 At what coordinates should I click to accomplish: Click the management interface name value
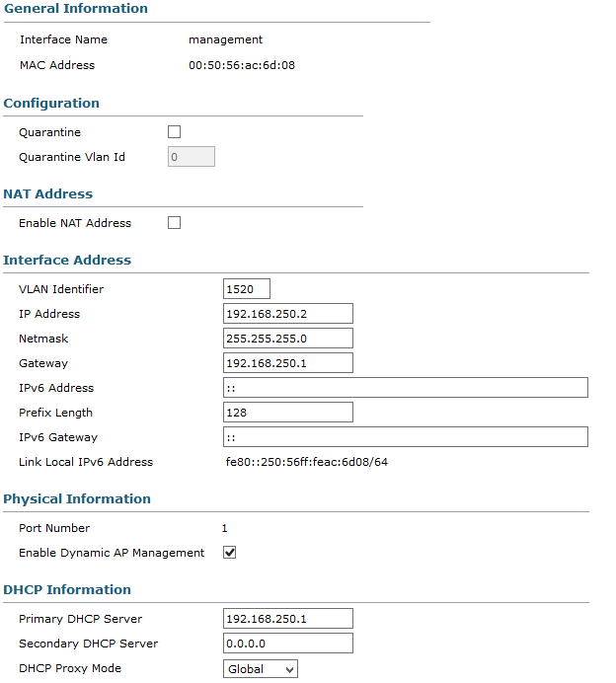[225, 40]
